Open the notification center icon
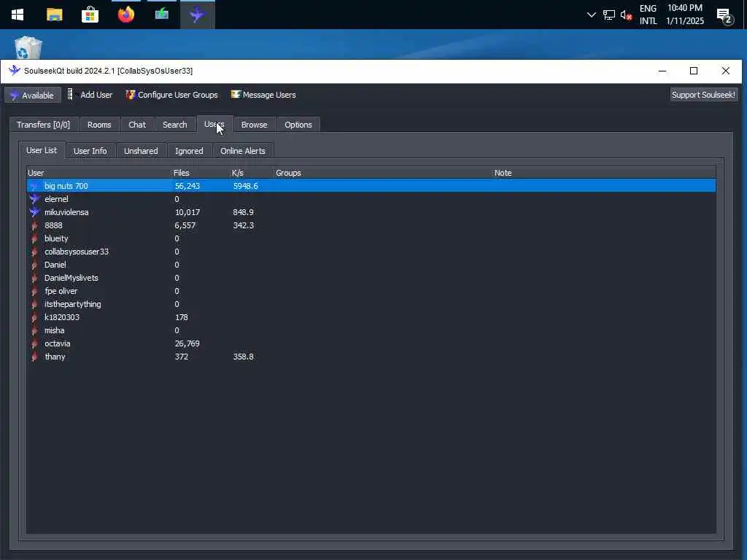The width and height of the screenshot is (747, 560). pos(725,15)
